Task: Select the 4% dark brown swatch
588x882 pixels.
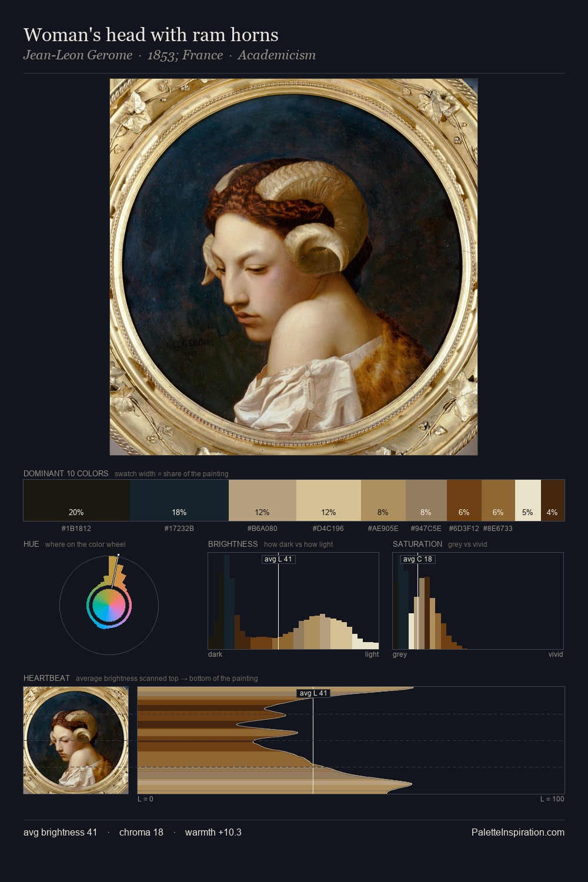Action: (x=552, y=500)
